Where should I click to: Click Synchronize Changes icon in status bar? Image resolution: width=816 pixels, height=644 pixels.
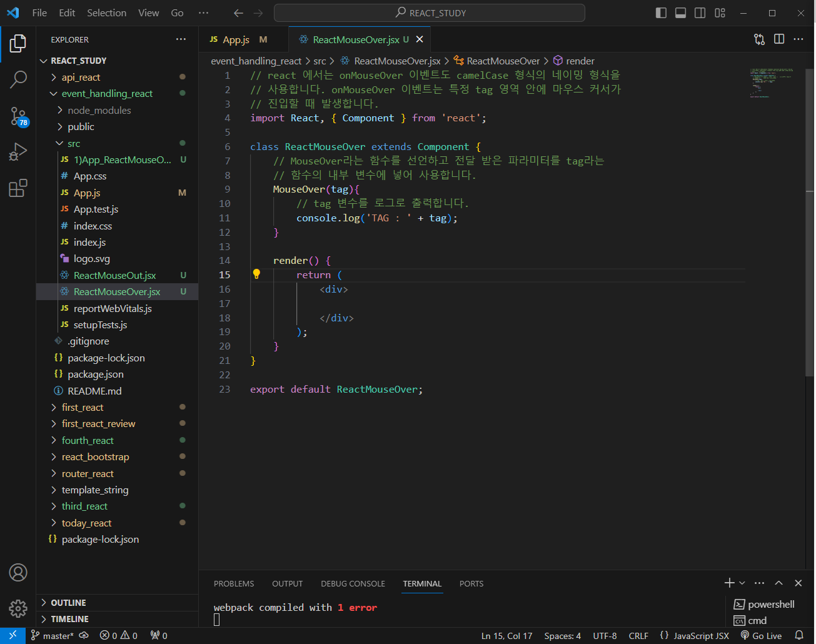pos(84,635)
